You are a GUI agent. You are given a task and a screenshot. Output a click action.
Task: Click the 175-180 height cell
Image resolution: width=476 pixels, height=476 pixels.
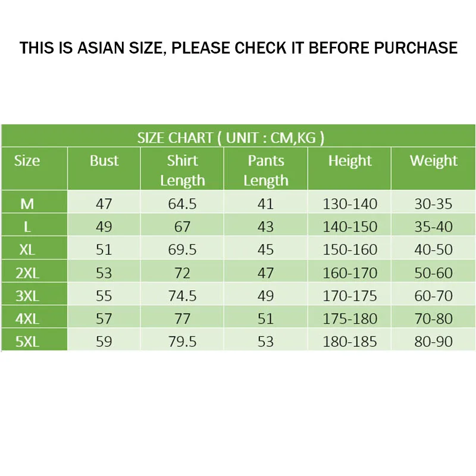click(x=350, y=319)
